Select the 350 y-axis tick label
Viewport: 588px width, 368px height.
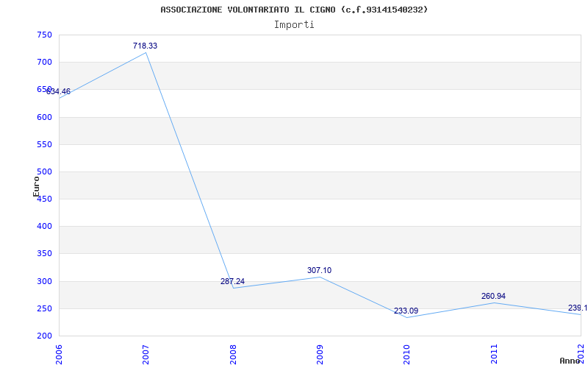[x=44, y=254]
